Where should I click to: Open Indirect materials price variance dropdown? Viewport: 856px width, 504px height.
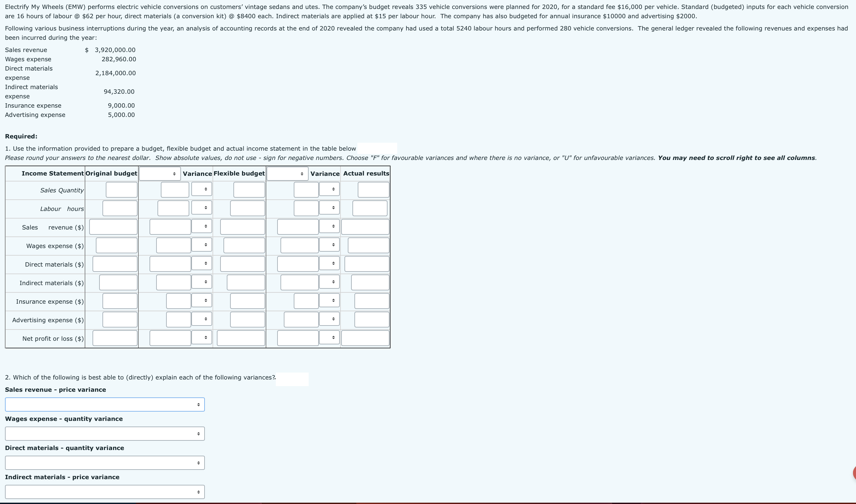pos(105,492)
